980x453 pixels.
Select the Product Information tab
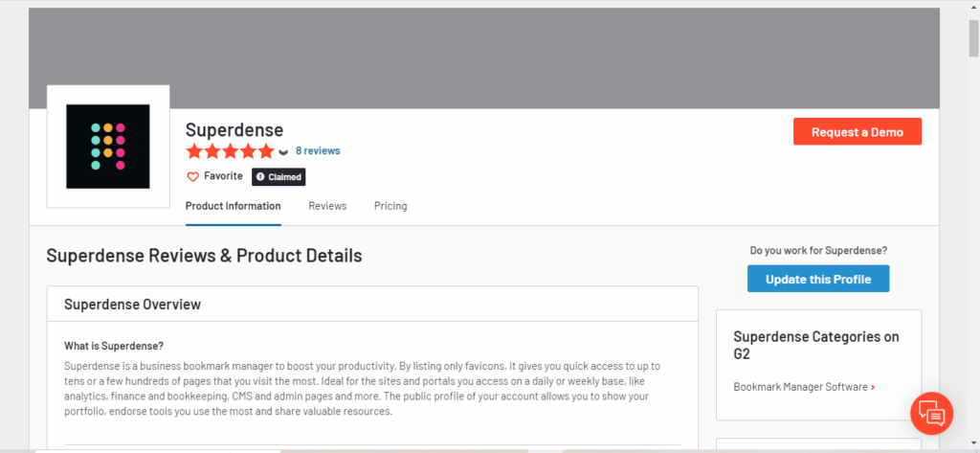tap(234, 206)
